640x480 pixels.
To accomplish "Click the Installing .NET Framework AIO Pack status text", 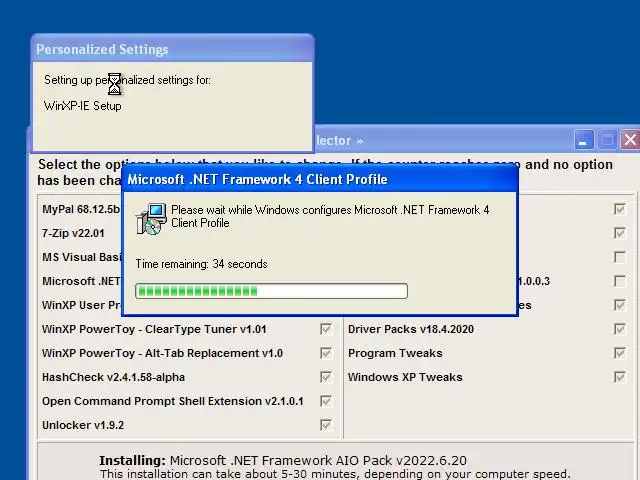I will pyautogui.click(x=282, y=460).
